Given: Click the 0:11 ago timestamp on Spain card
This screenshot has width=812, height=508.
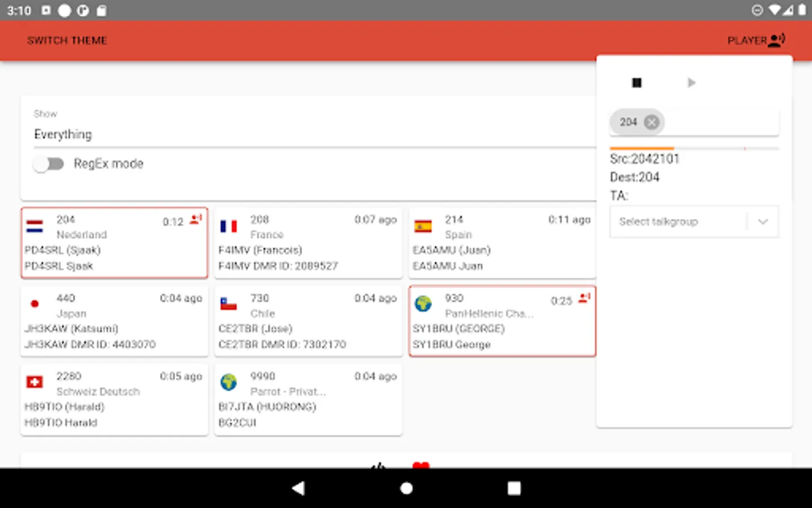Looking at the screenshot, I should (x=570, y=220).
